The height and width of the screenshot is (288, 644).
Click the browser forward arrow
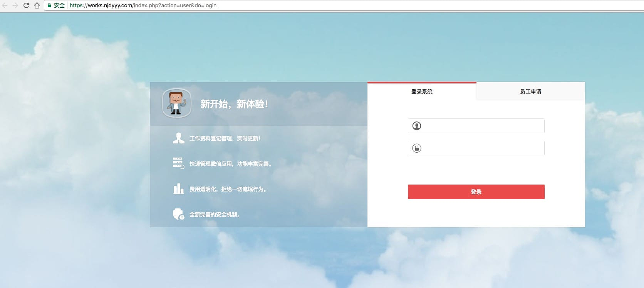point(15,5)
